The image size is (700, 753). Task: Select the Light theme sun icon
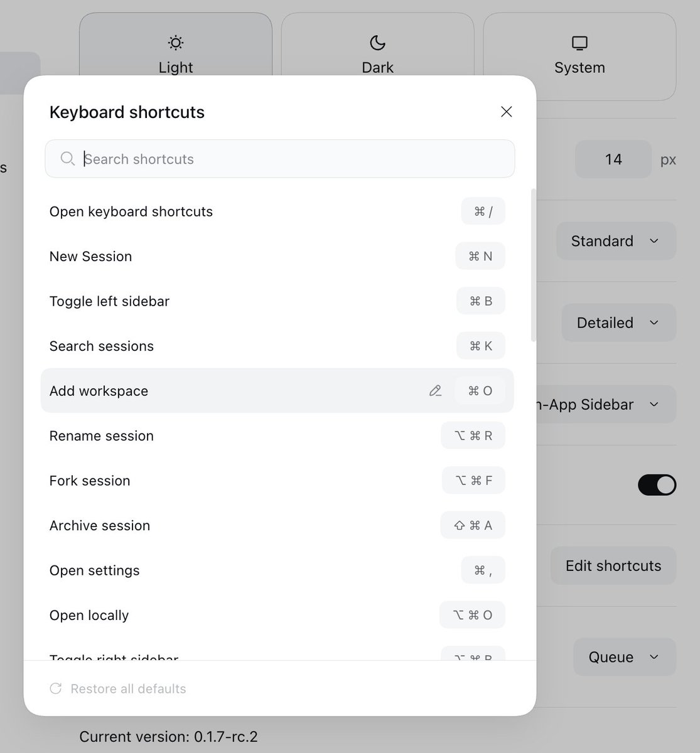176,43
